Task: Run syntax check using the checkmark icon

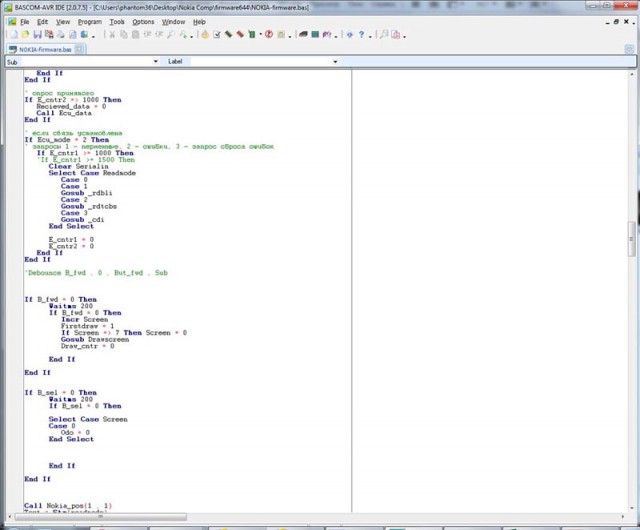Action: 217,35
